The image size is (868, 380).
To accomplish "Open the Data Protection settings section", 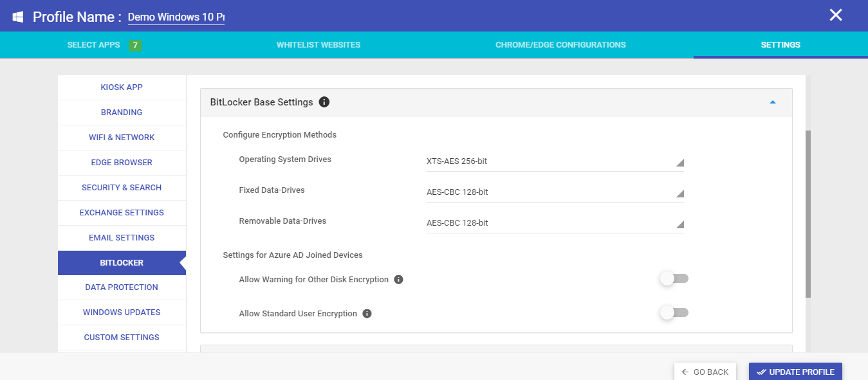I will [122, 287].
